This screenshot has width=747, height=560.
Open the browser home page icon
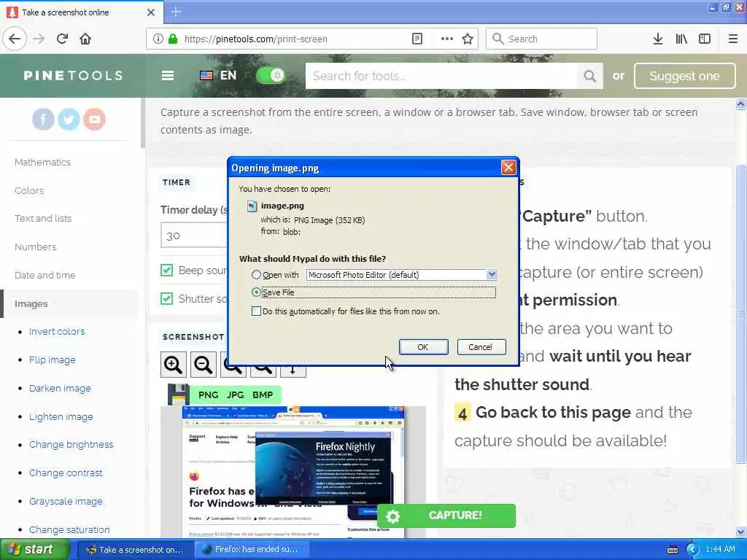point(85,39)
